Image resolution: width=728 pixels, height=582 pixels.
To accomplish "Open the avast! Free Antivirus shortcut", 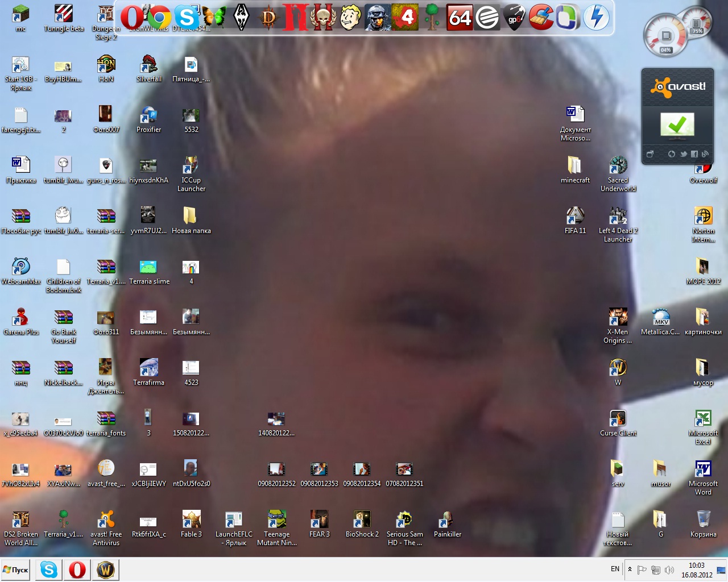I will [106, 528].
